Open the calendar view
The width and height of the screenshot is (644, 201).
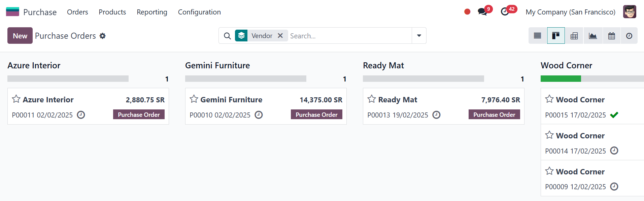[x=611, y=36]
